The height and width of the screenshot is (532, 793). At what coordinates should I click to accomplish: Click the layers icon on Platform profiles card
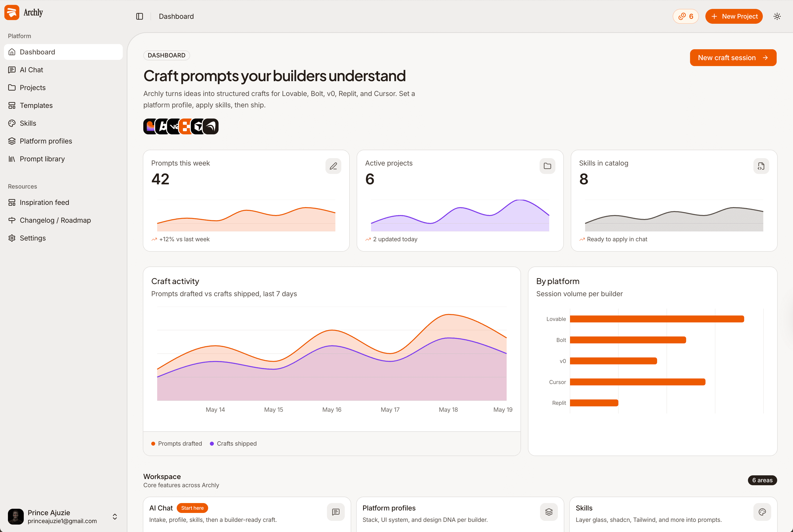click(x=549, y=512)
